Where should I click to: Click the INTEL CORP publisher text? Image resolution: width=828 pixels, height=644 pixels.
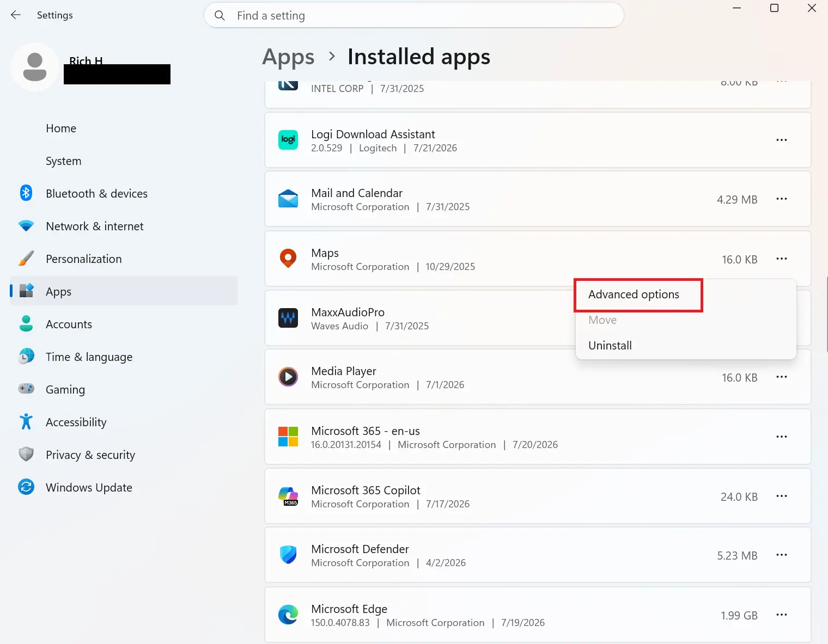[x=337, y=89]
